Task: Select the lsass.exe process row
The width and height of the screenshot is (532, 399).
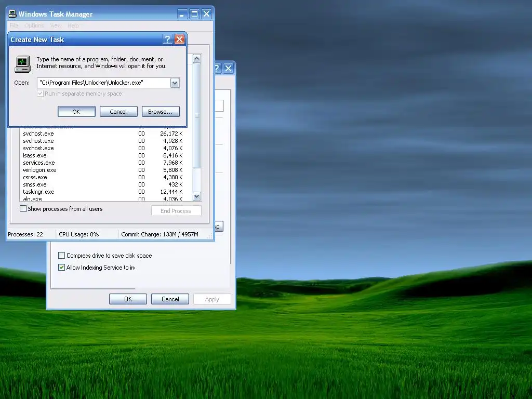Action: tap(103, 155)
